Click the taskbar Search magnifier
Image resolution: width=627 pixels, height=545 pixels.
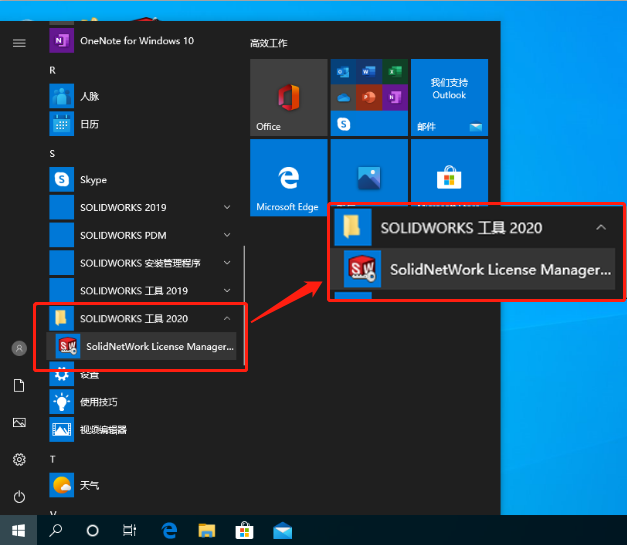pyautogui.click(x=56, y=530)
